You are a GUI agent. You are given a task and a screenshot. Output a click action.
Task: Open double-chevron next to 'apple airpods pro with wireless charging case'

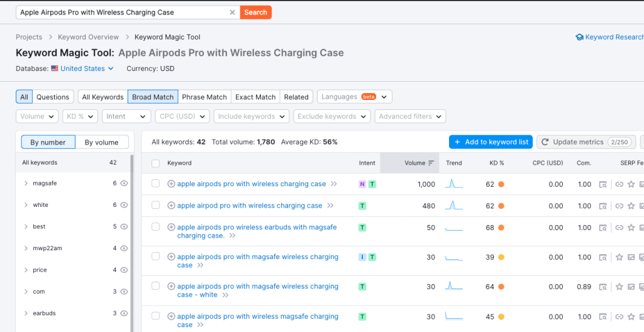pos(333,184)
